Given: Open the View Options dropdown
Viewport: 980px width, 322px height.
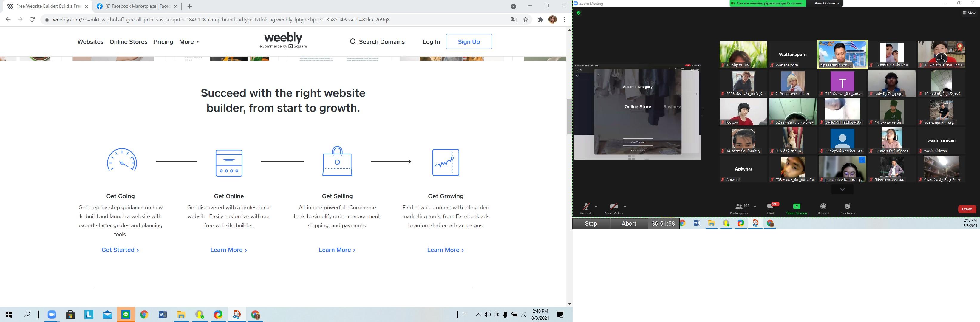Looking at the screenshot, I should (826, 3).
